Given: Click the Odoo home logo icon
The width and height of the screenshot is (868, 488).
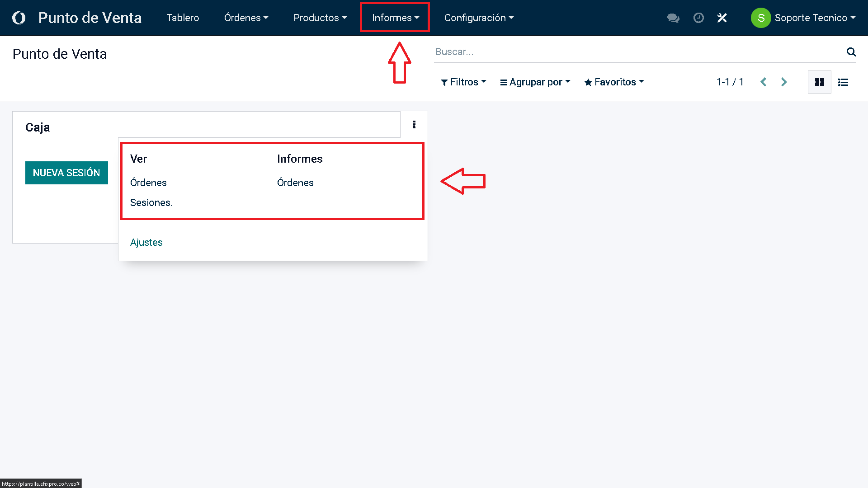Looking at the screenshot, I should click(x=19, y=18).
